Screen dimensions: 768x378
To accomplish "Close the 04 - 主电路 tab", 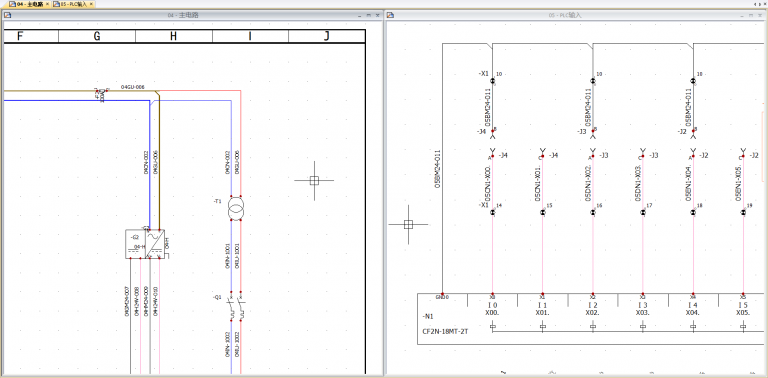I will (47, 4).
